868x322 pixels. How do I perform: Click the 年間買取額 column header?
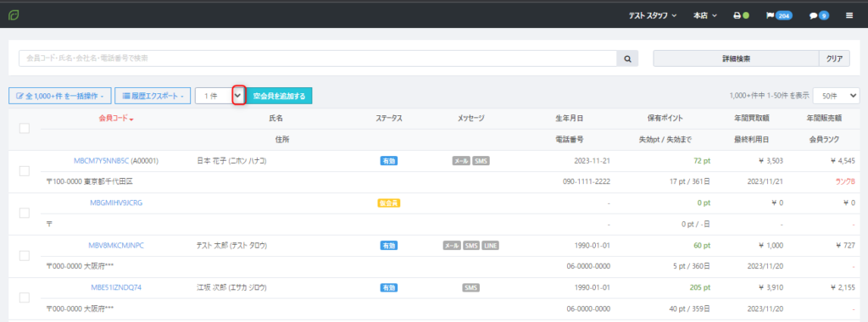click(x=752, y=119)
